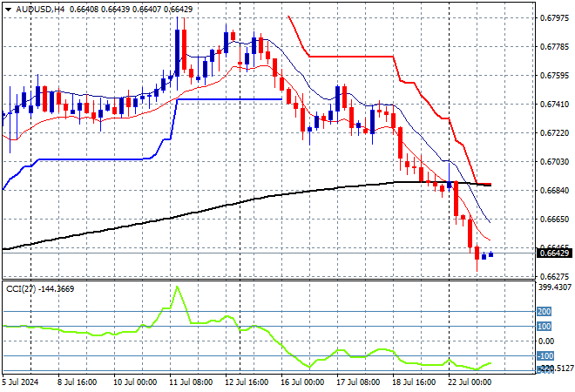The height and width of the screenshot is (392, 575).
Task: Click the 0.66429 current price tag
Action: click(556, 253)
